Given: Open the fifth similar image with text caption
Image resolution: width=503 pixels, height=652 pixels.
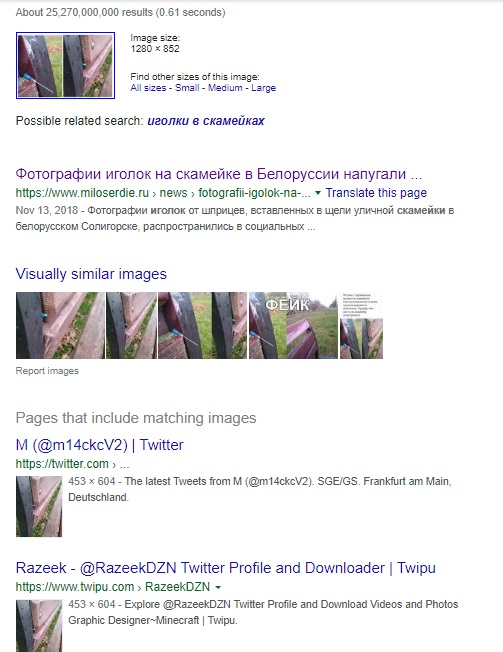Looking at the screenshot, I should pyautogui.click(x=361, y=326).
